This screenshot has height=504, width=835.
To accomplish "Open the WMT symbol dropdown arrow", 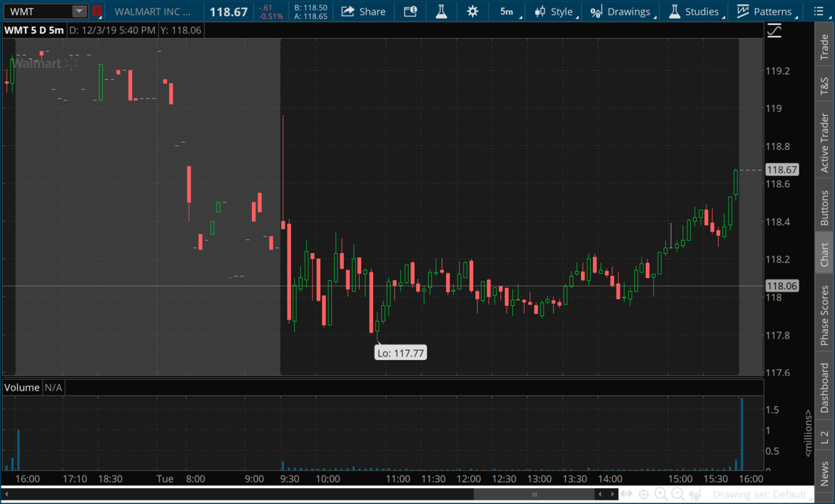I will coord(80,11).
